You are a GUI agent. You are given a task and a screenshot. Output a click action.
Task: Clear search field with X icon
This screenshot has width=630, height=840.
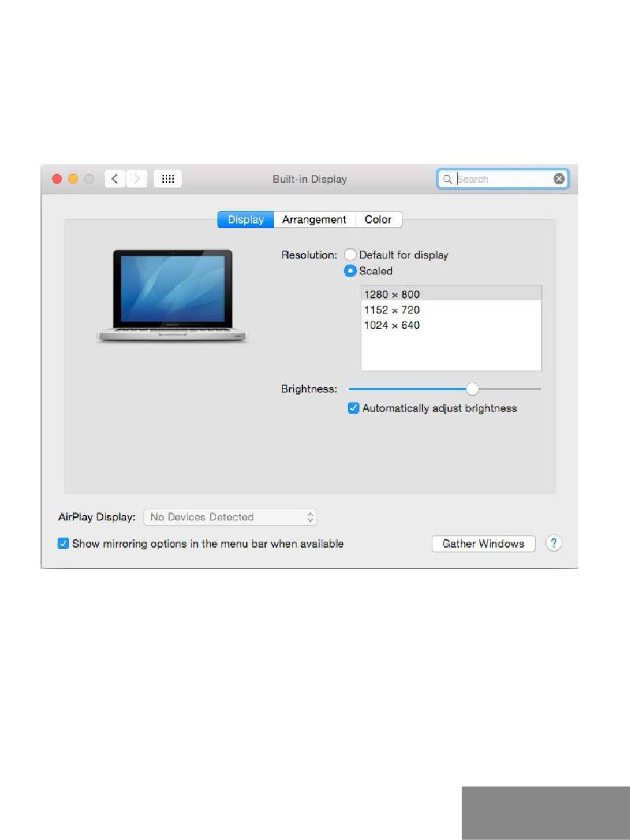point(559,179)
